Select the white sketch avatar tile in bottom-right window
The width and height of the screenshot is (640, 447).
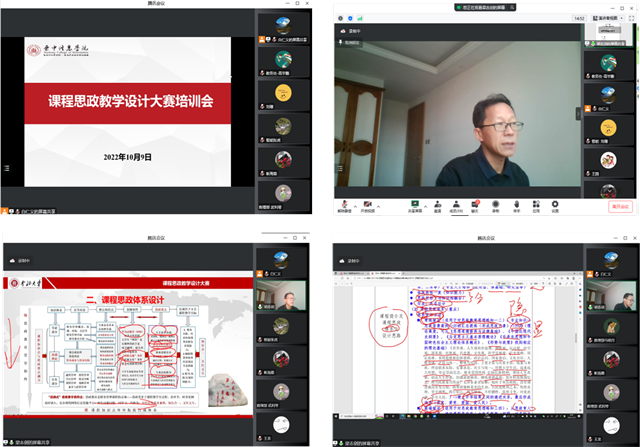click(611, 428)
